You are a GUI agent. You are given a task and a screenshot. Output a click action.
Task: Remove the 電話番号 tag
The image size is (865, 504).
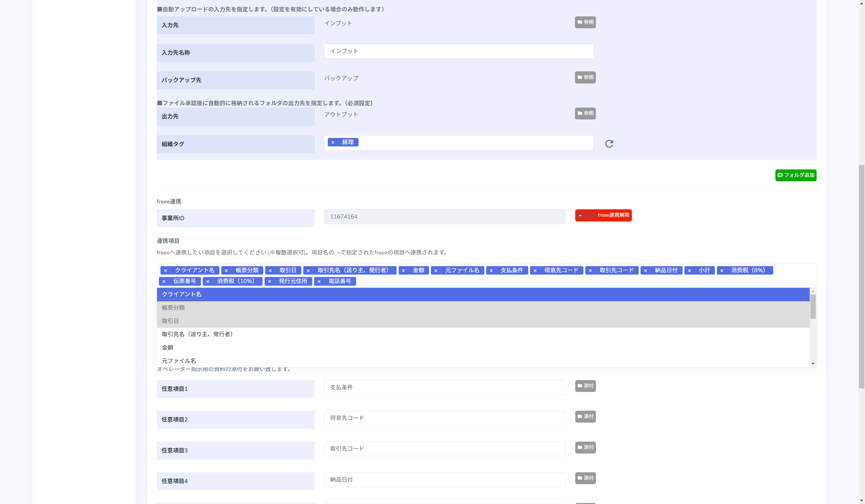(319, 282)
